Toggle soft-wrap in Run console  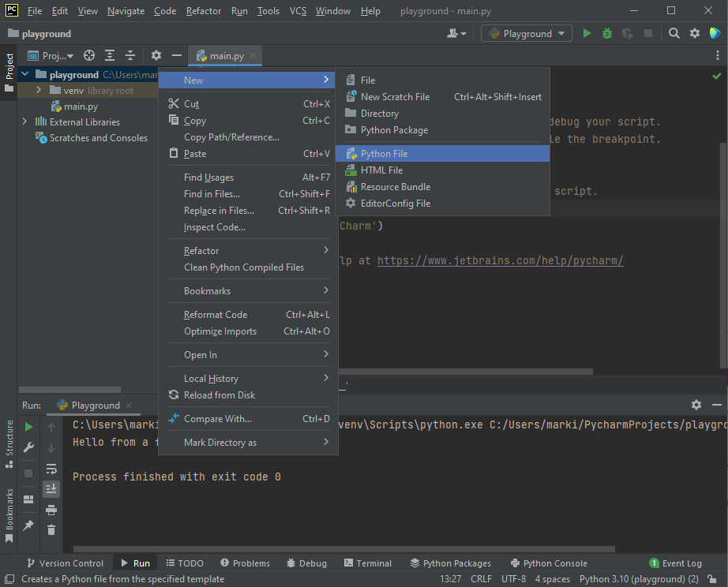tap(51, 469)
